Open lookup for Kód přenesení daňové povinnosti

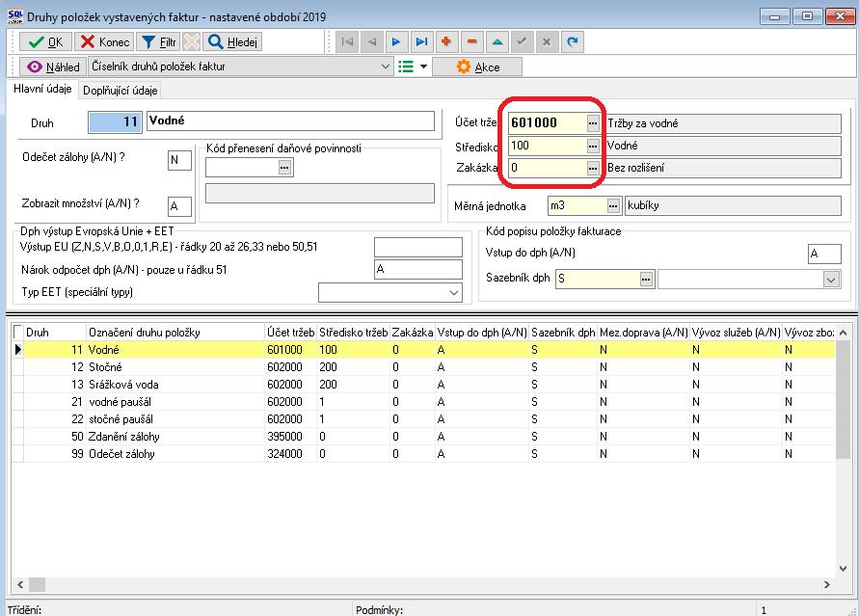pyautogui.click(x=284, y=167)
